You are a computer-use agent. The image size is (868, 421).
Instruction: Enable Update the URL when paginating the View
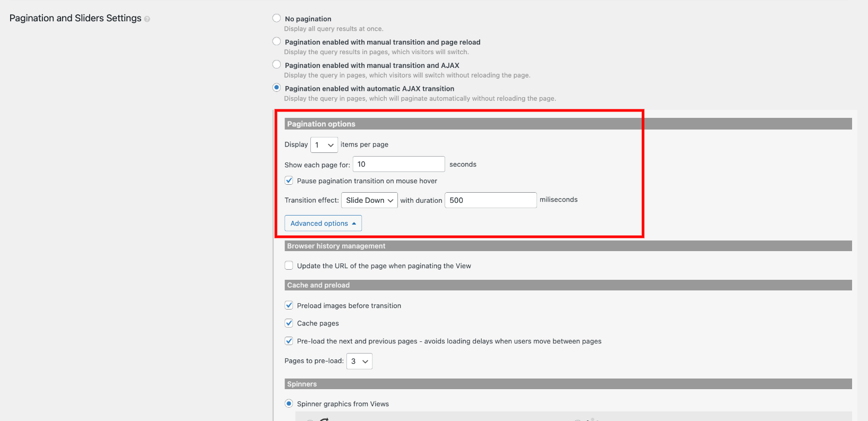(x=289, y=265)
